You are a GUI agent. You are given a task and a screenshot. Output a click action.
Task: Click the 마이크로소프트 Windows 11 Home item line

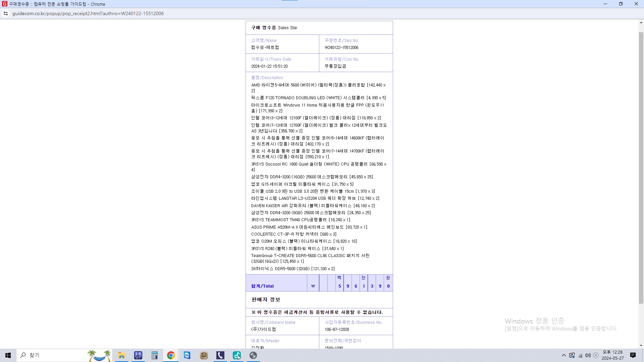(x=318, y=108)
